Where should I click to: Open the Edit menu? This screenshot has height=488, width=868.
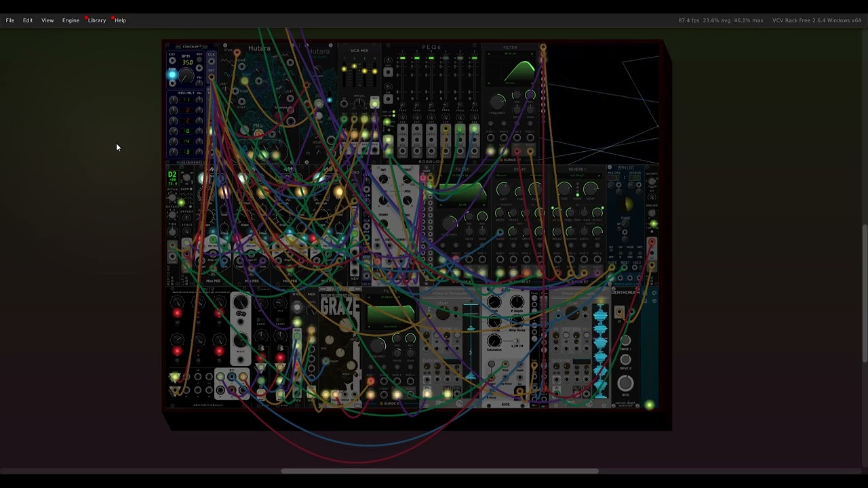coord(28,20)
